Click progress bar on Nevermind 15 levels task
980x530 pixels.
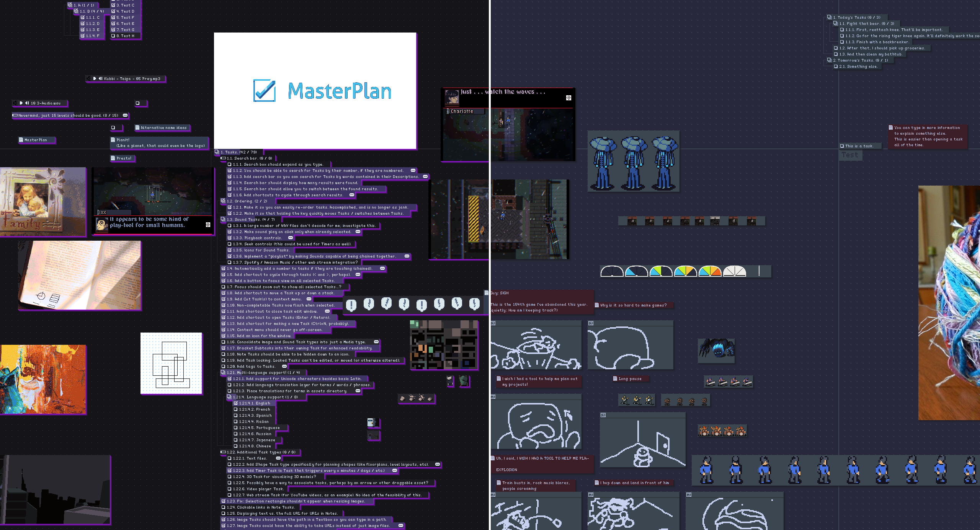(x=15, y=115)
